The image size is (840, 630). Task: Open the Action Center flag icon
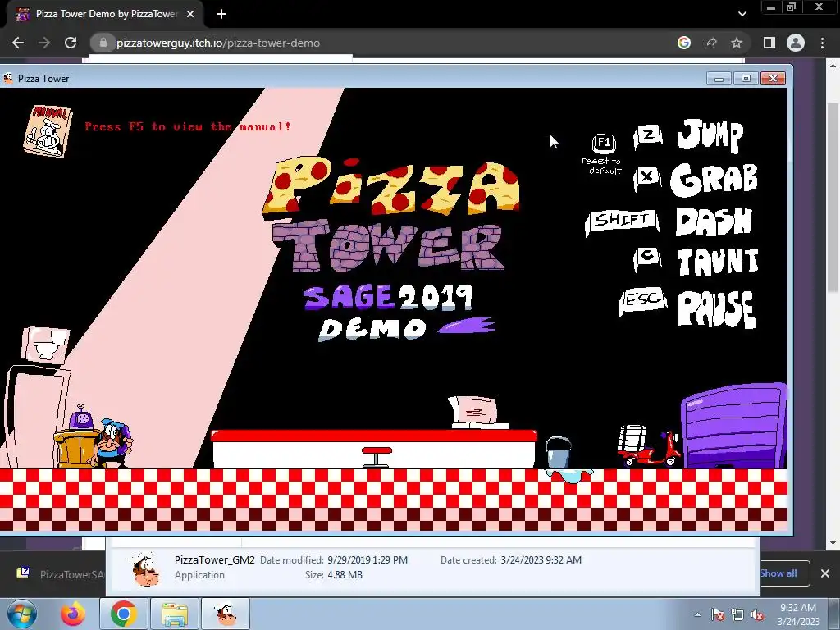click(x=718, y=615)
